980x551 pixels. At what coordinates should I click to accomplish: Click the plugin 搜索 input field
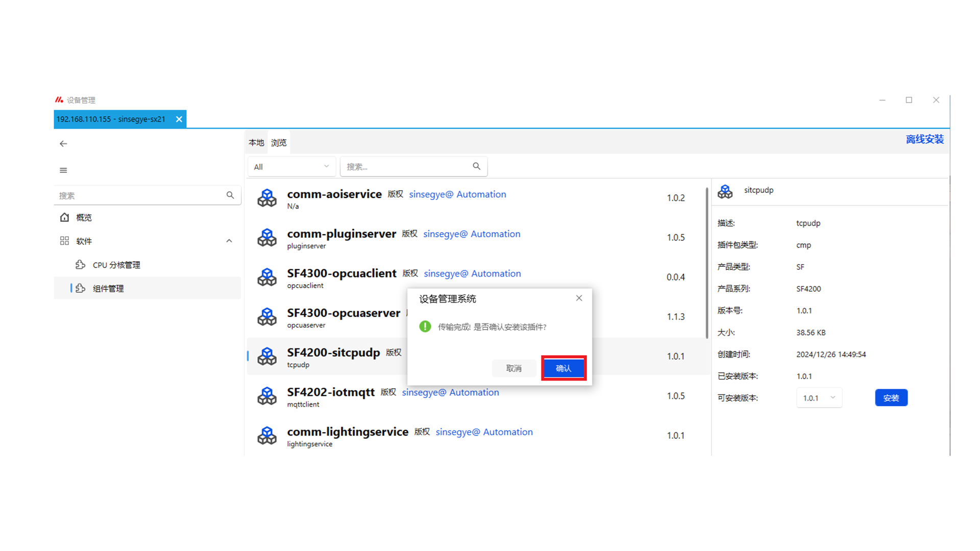406,167
